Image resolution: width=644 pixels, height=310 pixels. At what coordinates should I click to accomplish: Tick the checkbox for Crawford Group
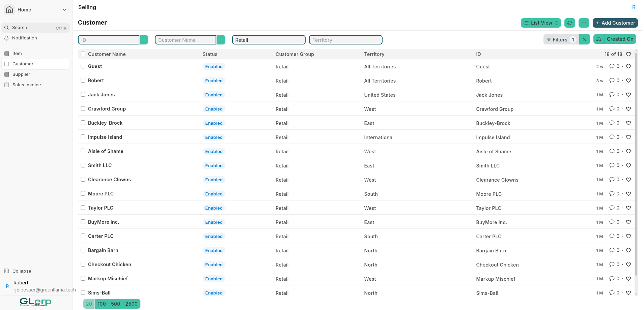click(83, 109)
